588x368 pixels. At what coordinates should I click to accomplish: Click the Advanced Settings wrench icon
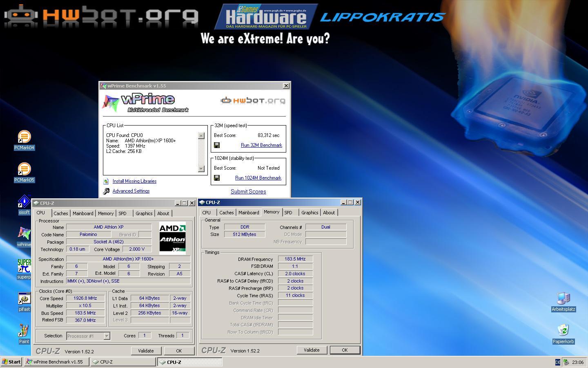(x=106, y=191)
